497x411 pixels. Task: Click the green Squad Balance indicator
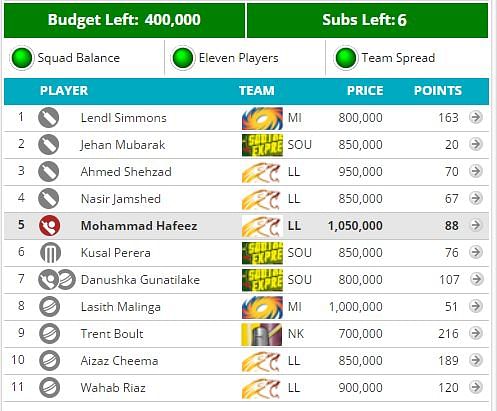[x=22, y=58]
